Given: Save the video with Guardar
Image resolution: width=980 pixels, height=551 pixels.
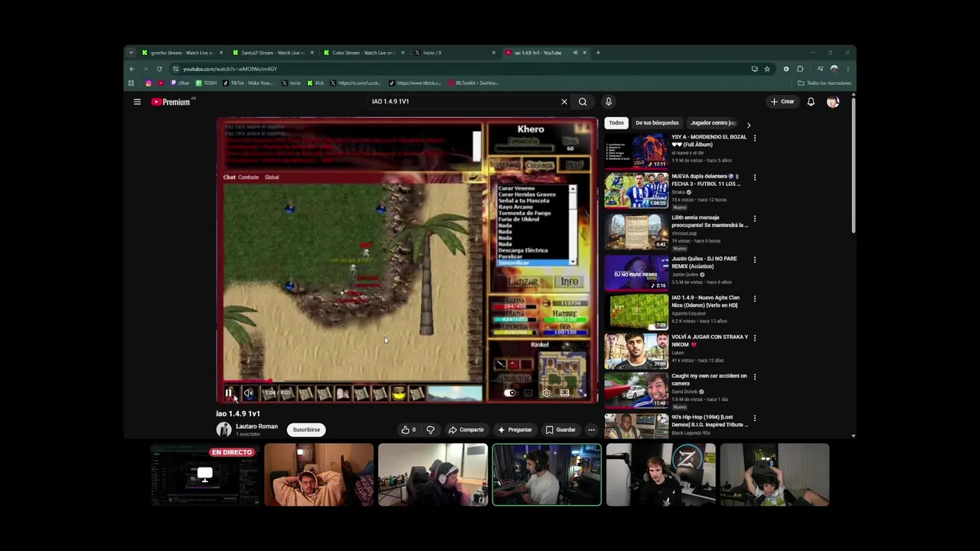Looking at the screenshot, I should click(x=560, y=430).
